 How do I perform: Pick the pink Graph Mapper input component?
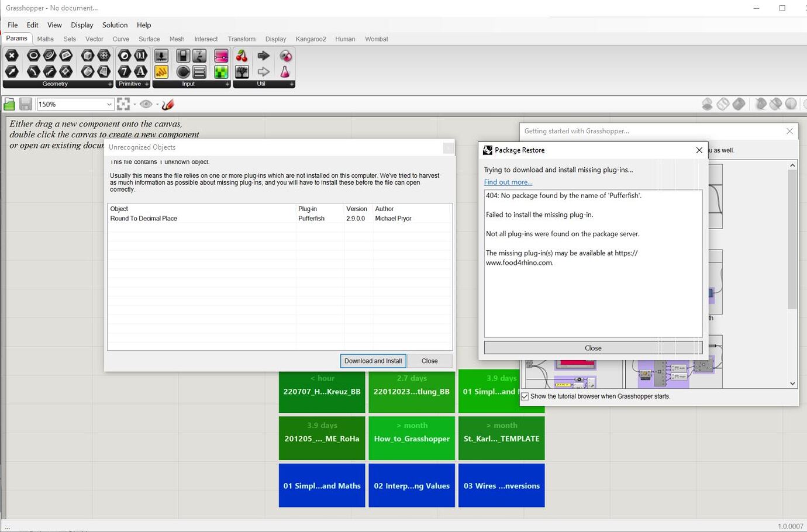[x=221, y=56]
